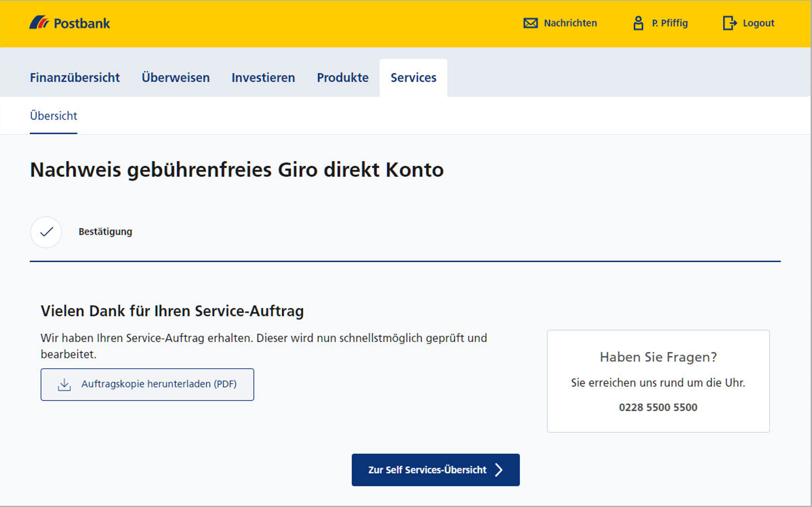This screenshot has width=812, height=507.
Task: Enable the Services navigation tab
Action: click(x=413, y=76)
